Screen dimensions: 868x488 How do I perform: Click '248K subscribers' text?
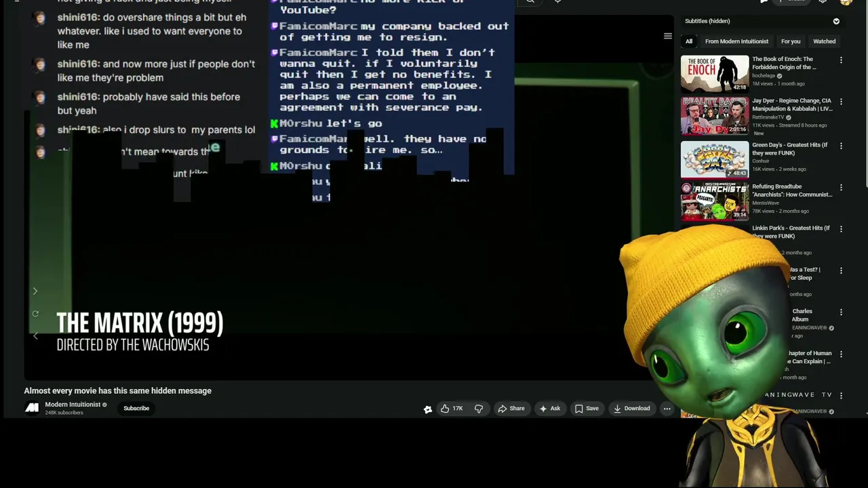point(64,413)
